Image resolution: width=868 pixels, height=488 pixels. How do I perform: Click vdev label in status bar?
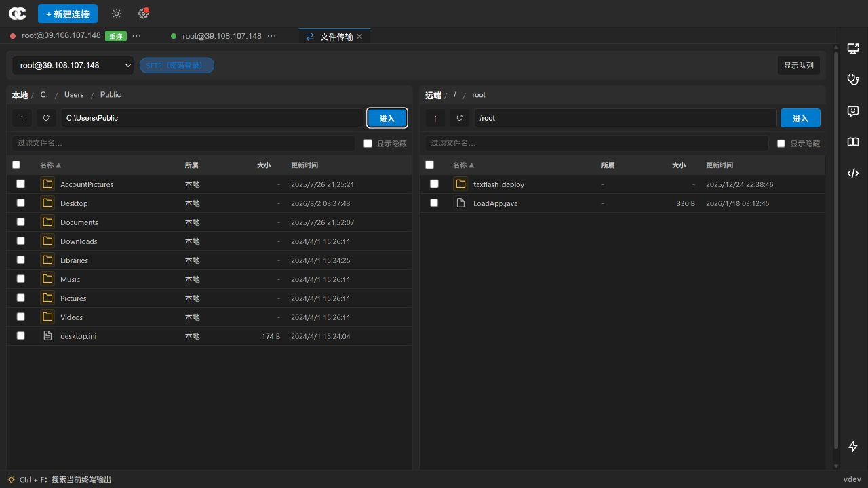click(x=852, y=479)
